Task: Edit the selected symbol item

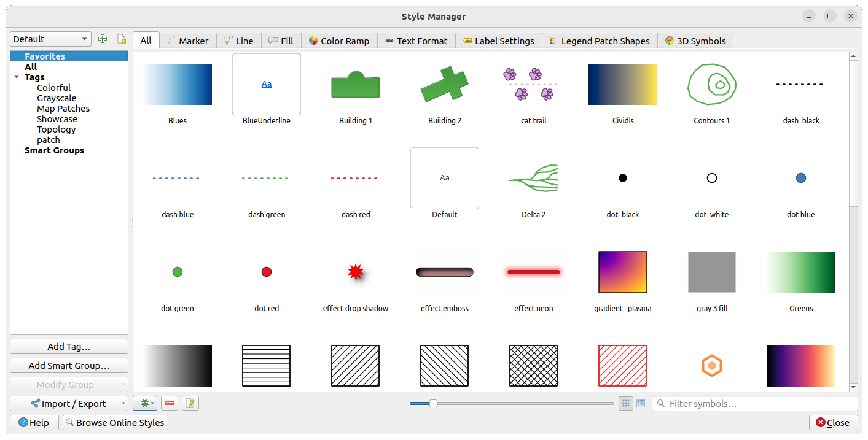Action: (190, 403)
